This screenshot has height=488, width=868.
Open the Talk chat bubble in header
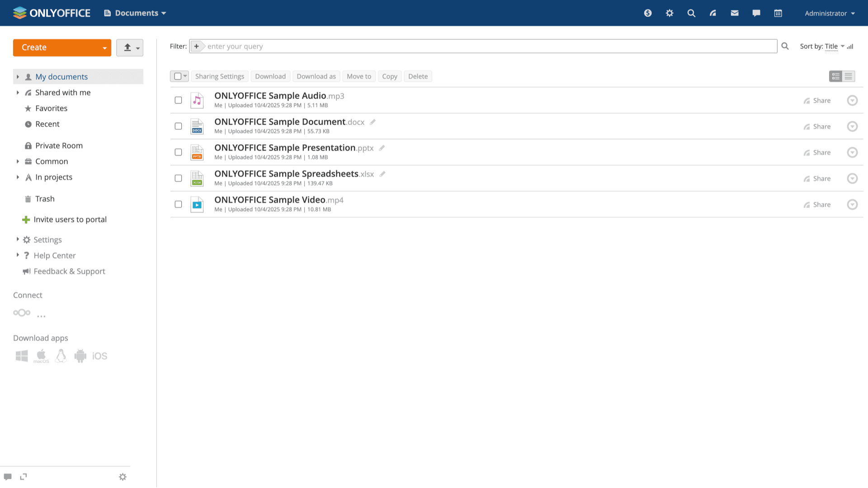pyautogui.click(x=756, y=13)
